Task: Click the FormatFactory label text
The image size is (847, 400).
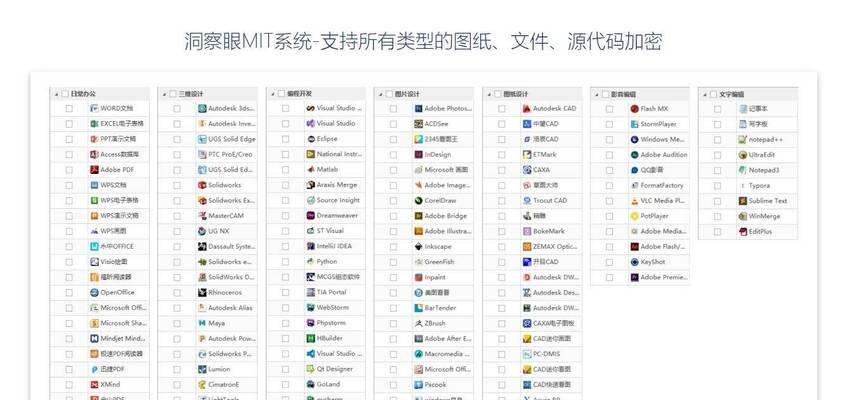Action: pyautogui.click(x=662, y=185)
